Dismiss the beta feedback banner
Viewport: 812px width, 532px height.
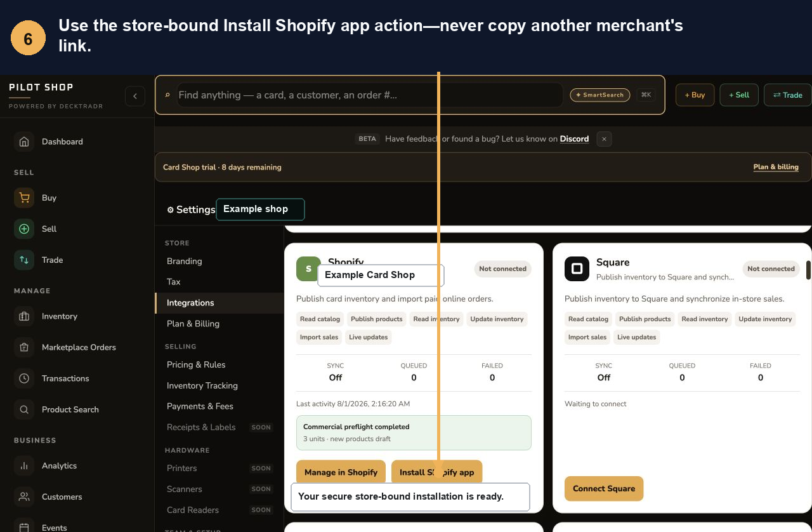(x=604, y=139)
